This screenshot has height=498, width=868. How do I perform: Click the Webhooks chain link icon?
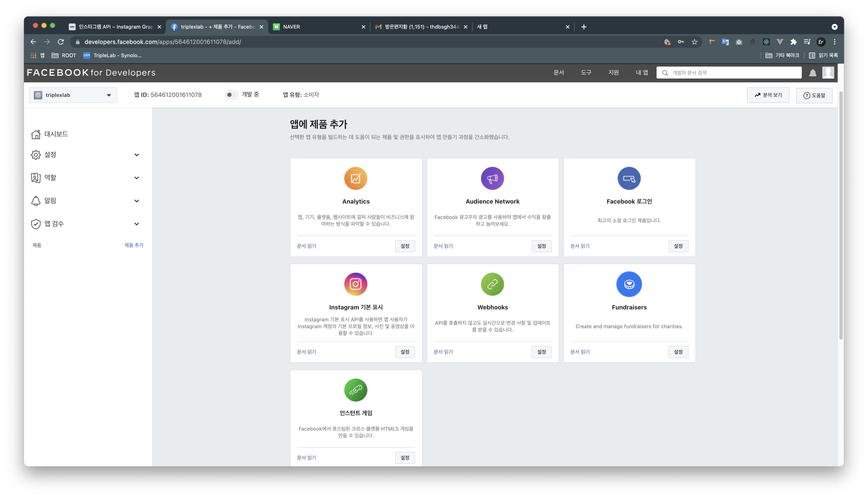point(492,284)
